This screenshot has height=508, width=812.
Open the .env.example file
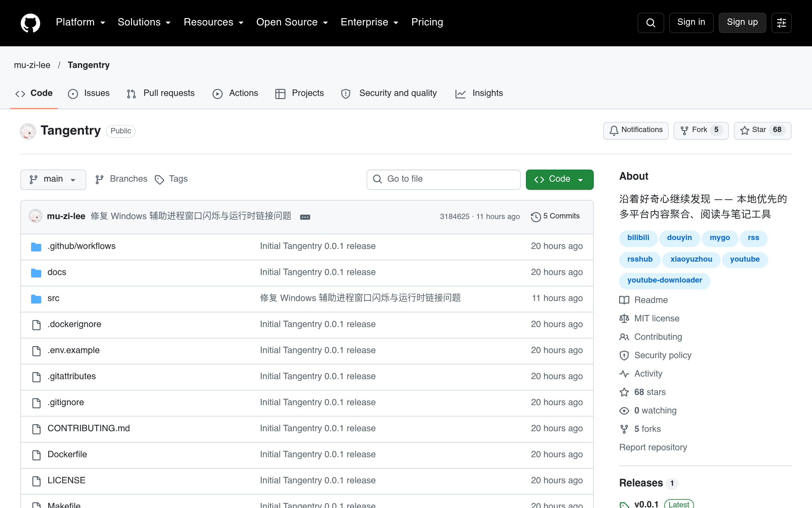(x=74, y=351)
